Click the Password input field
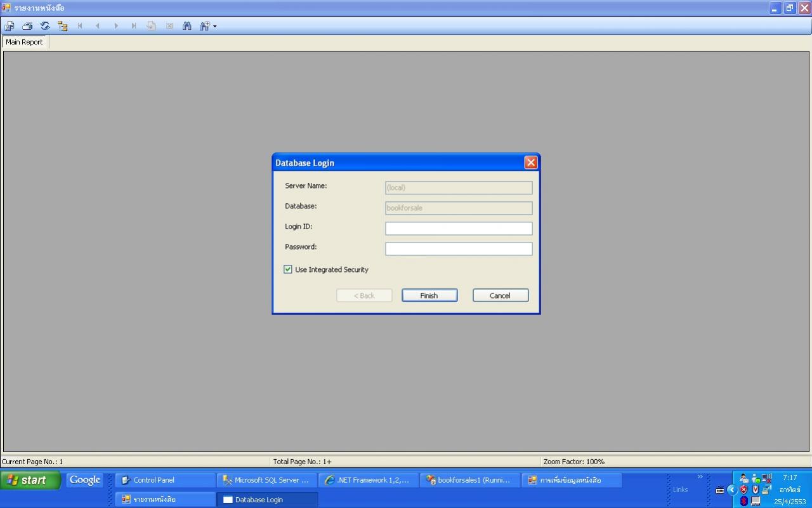The height and width of the screenshot is (508, 812). pyautogui.click(x=459, y=248)
